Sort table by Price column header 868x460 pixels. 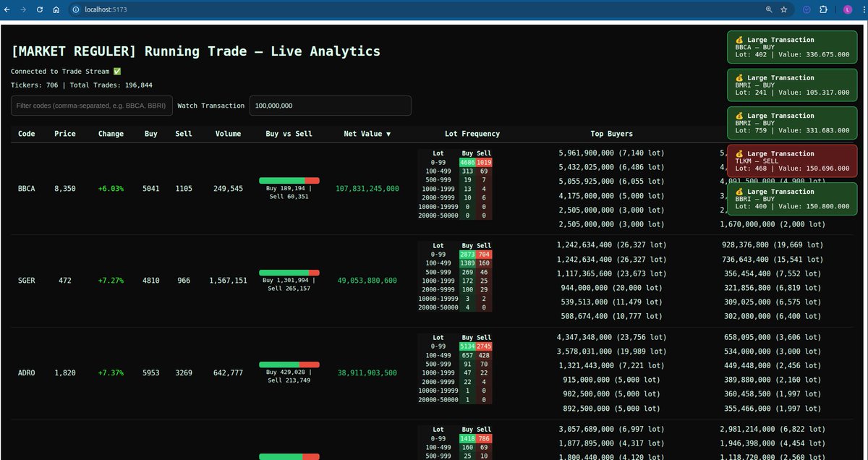coord(65,134)
